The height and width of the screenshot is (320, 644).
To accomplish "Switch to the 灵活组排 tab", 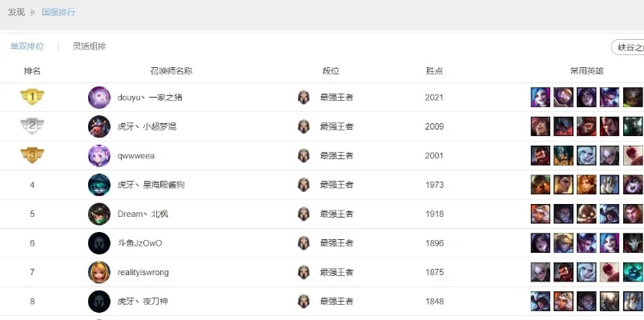I will click(x=89, y=46).
